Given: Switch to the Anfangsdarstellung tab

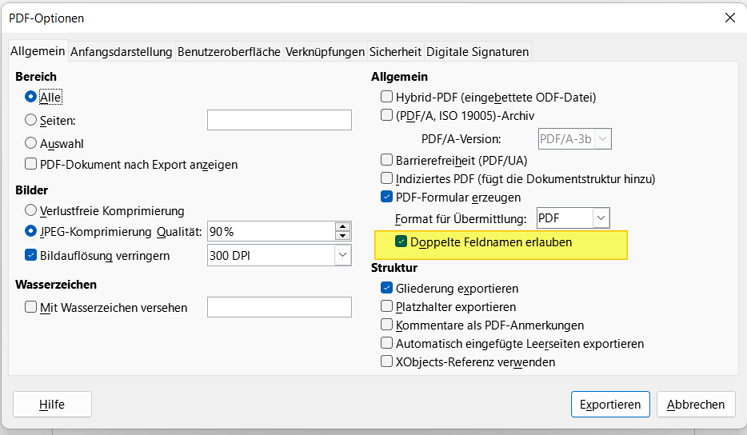Looking at the screenshot, I should pyautogui.click(x=121, y=51).
